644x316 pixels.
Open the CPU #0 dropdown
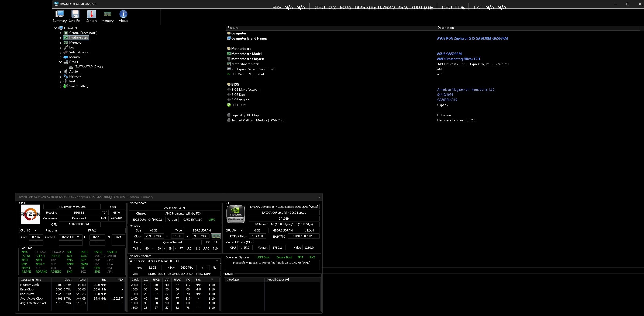click(x=29, y=230)
